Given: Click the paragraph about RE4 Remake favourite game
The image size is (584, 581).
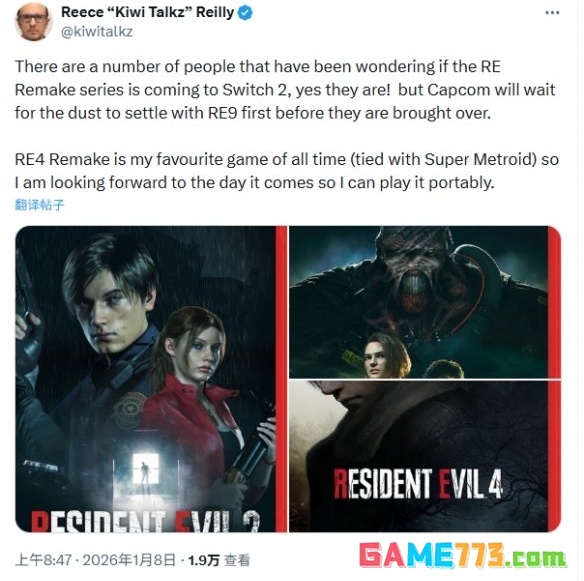Looking at the screenshot, I should (287, 171).
